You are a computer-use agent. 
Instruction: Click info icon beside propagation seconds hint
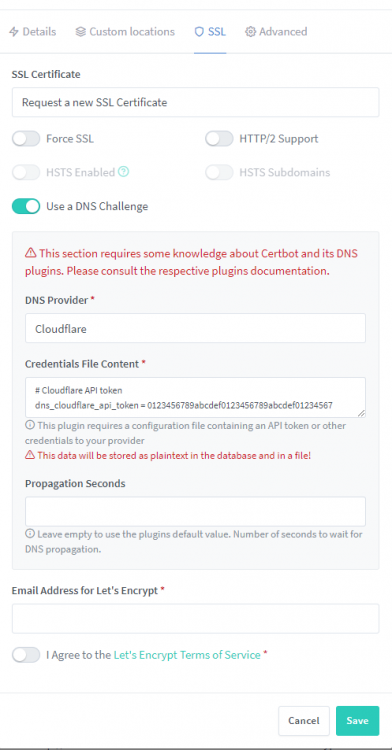point(30,534)
